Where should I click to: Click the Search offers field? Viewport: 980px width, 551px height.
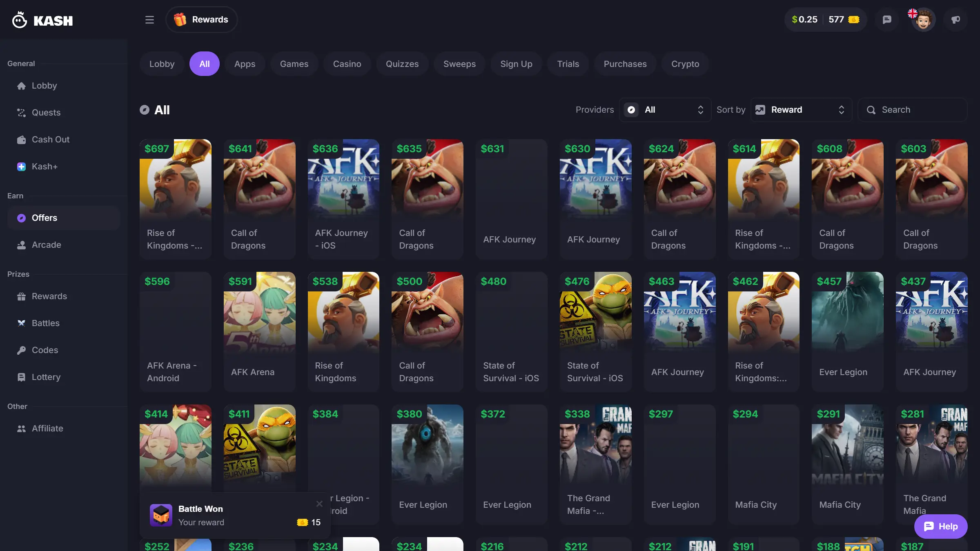pyautogui.click(x=912, y=110)
